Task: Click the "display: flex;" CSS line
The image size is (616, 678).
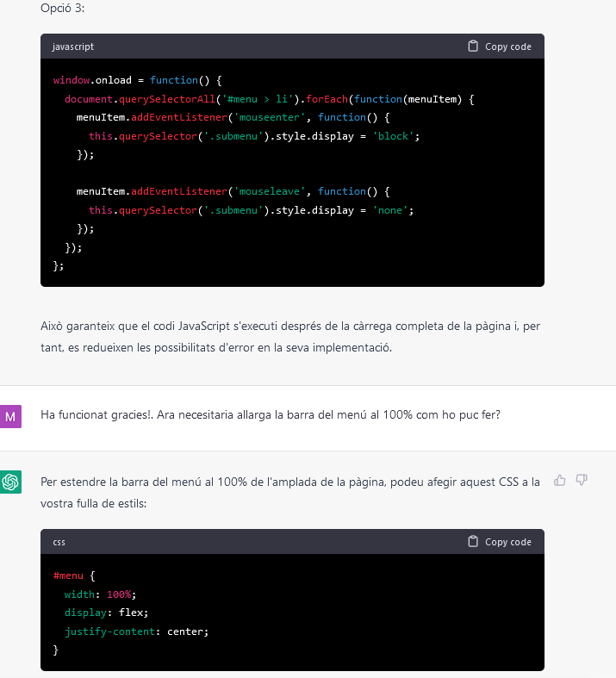Action: point(106,613)
